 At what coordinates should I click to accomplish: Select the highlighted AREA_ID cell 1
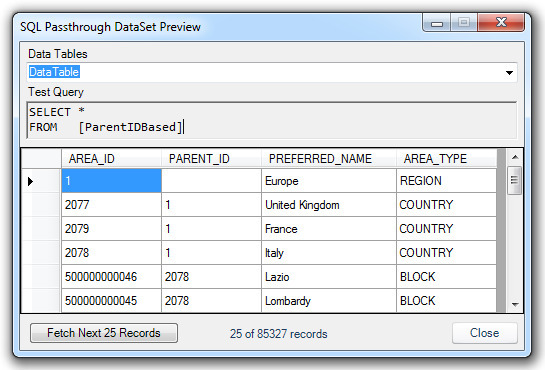click(111, 181)
